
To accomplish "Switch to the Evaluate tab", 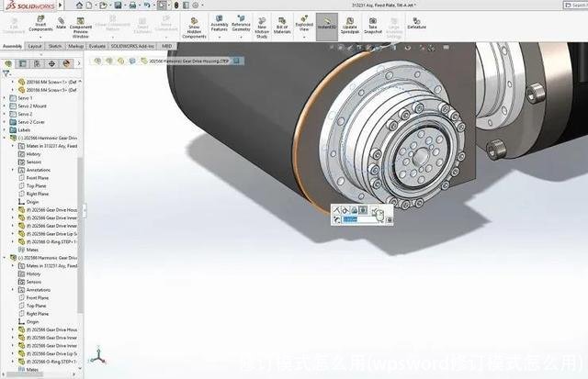I will pyautogui.click(x=96, y=45).
